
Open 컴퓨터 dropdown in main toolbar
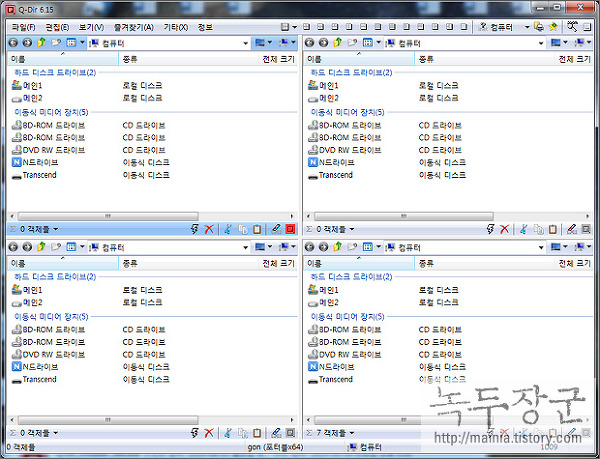(x=527, y=27)
